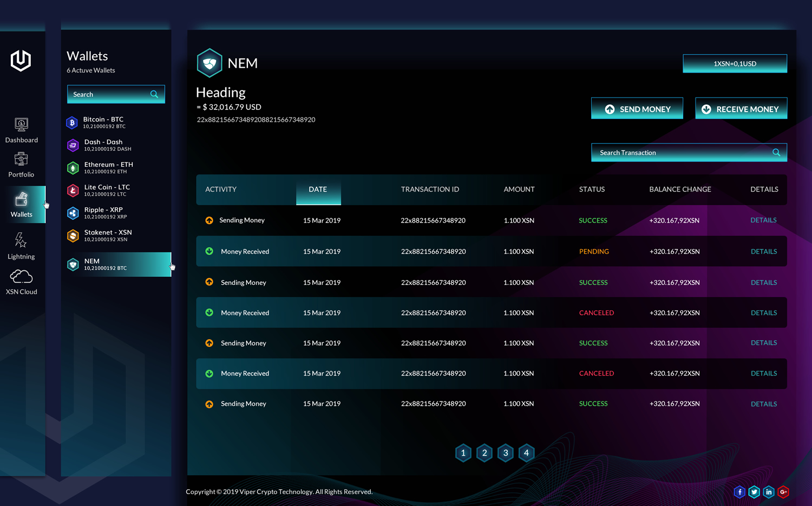This screenshot has height=506, width=812.
Task: Click the STATUS column header
Action: (x=592, y=189)
